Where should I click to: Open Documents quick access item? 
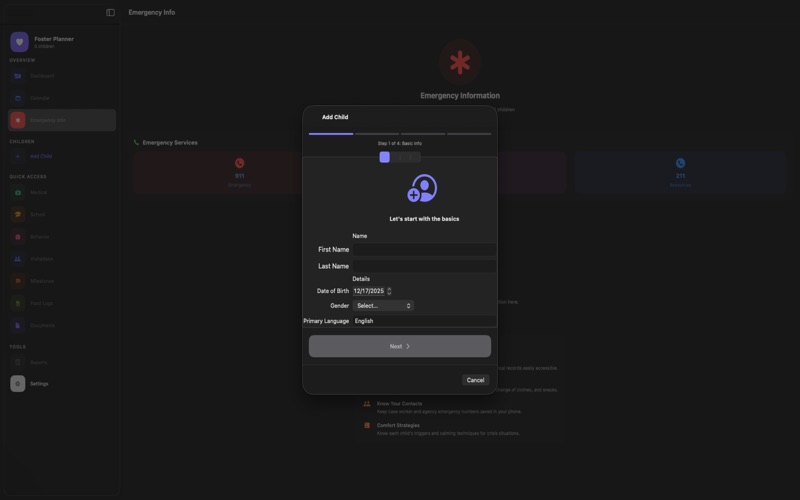(61, 325)
